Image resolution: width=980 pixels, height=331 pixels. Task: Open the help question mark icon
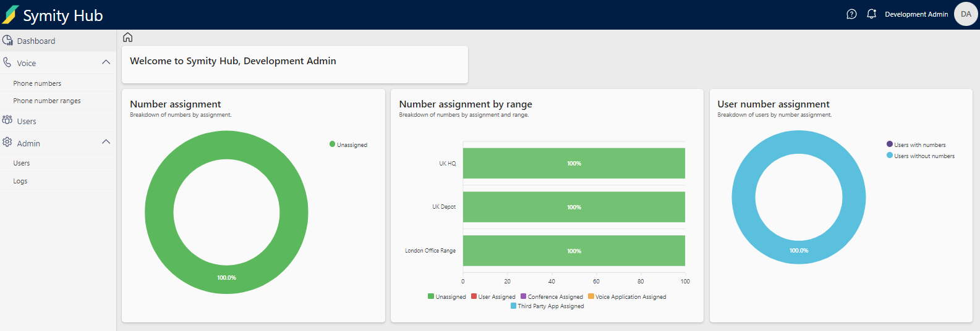851,14
